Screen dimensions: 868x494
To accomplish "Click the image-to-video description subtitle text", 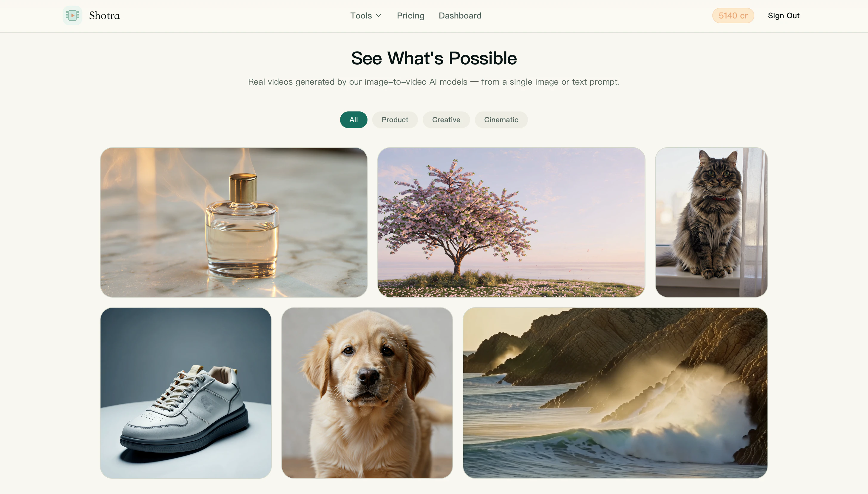I will coord(434,82).
